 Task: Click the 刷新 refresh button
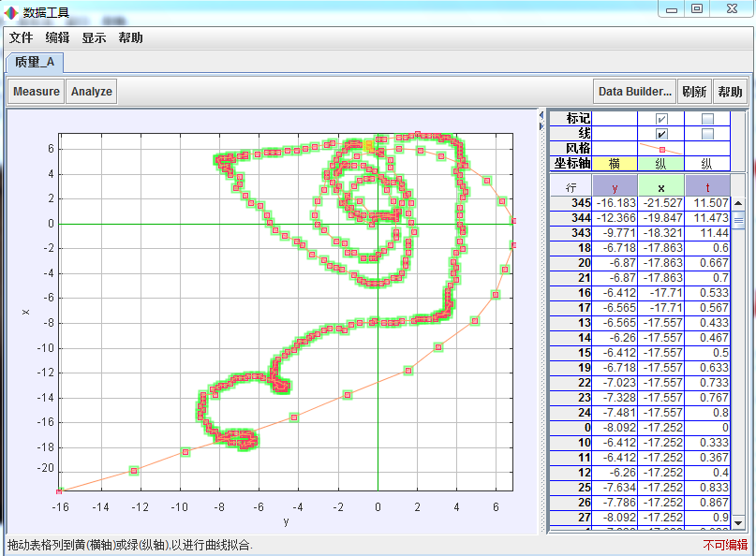694,92
